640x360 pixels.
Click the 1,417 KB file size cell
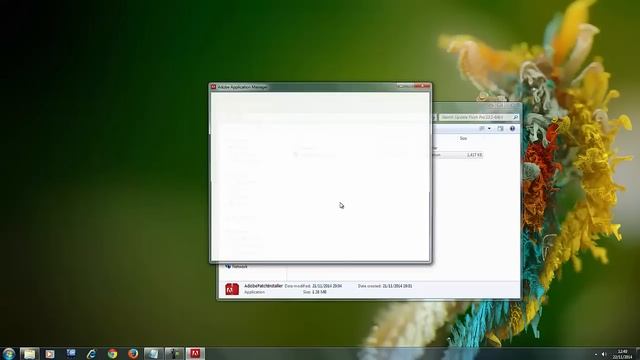pos(474,155)
